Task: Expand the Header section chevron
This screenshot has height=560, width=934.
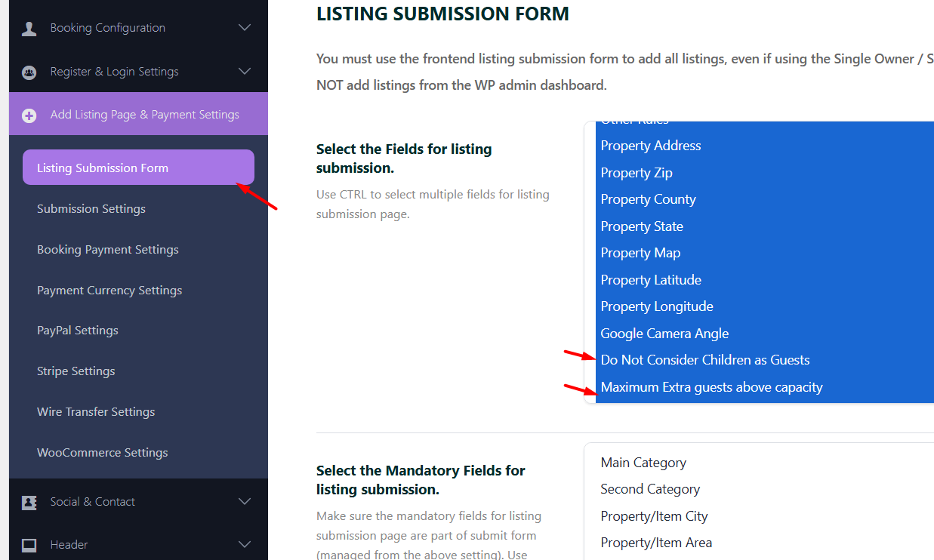Action: 245,544
